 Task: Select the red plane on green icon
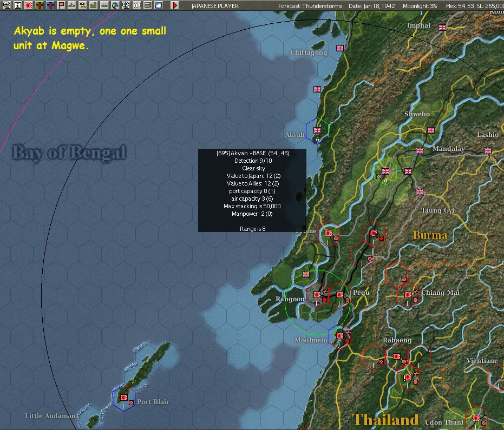(40, 5)
